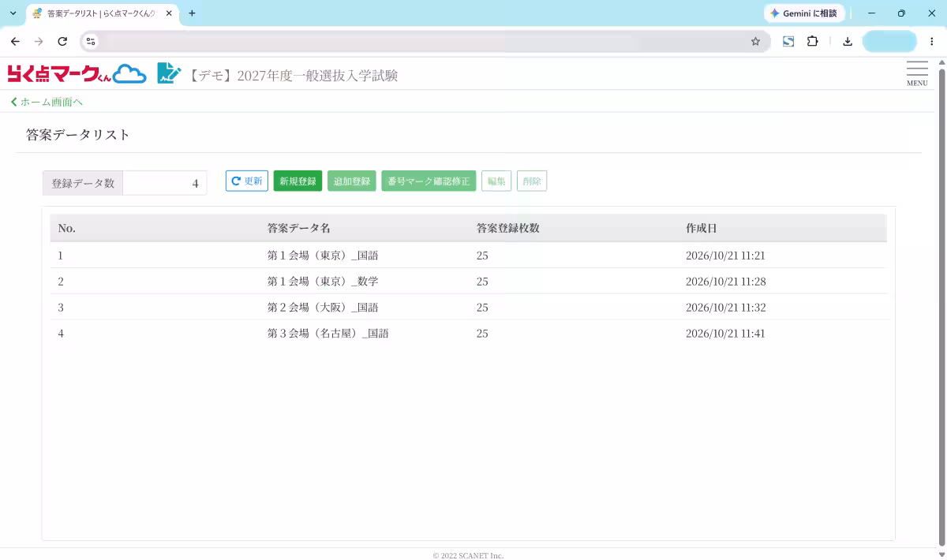Bookmark this page with the star icon
Image resolution: width=947 pixels, height=560 pixels.
tap(755, 42)
